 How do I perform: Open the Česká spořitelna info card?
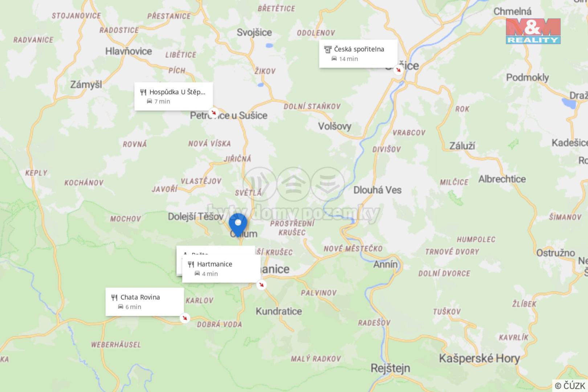tap(358, 54)
